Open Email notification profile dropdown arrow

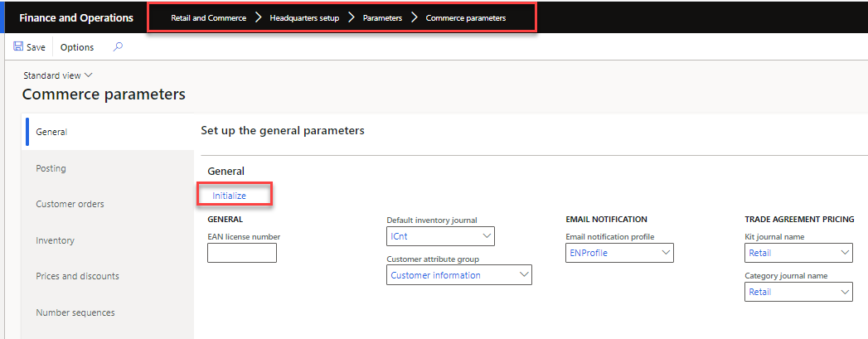666,253
